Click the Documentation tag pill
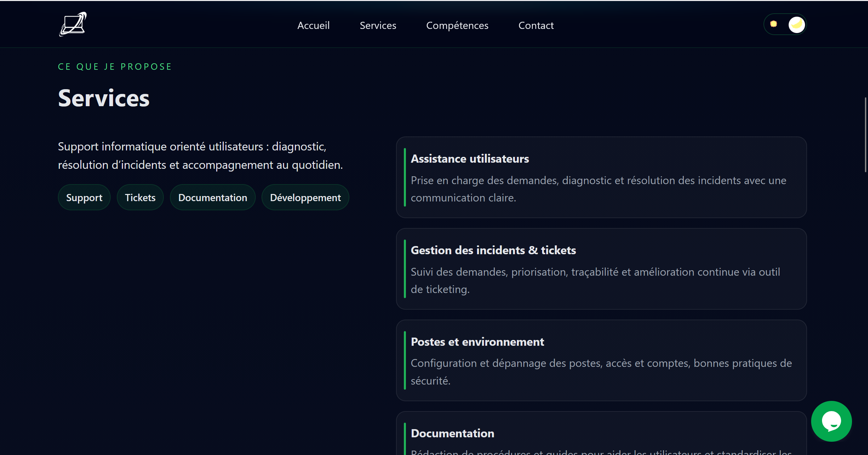868x455 pixels. click(212, 197)
